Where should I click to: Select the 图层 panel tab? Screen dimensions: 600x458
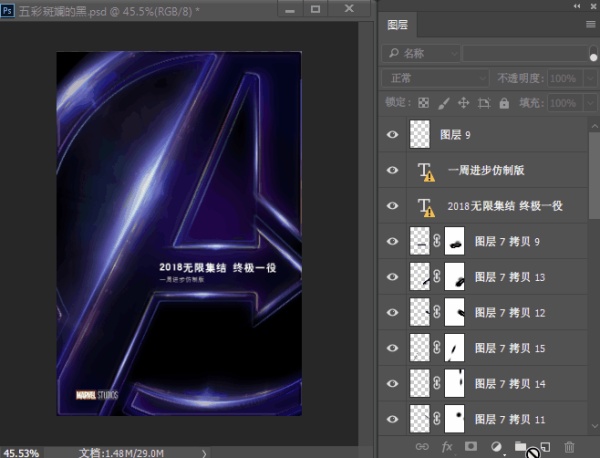click(x=397, y=24)
